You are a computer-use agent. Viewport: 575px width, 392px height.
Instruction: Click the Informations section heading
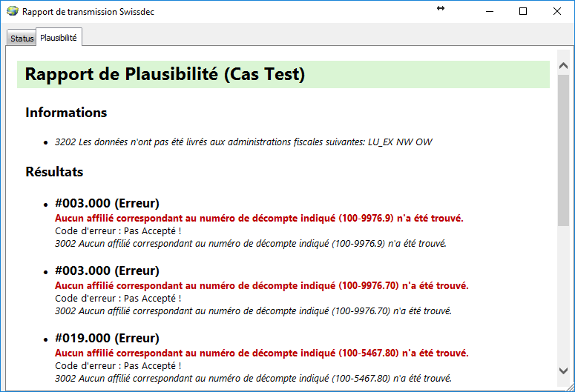tap(66, 113)
